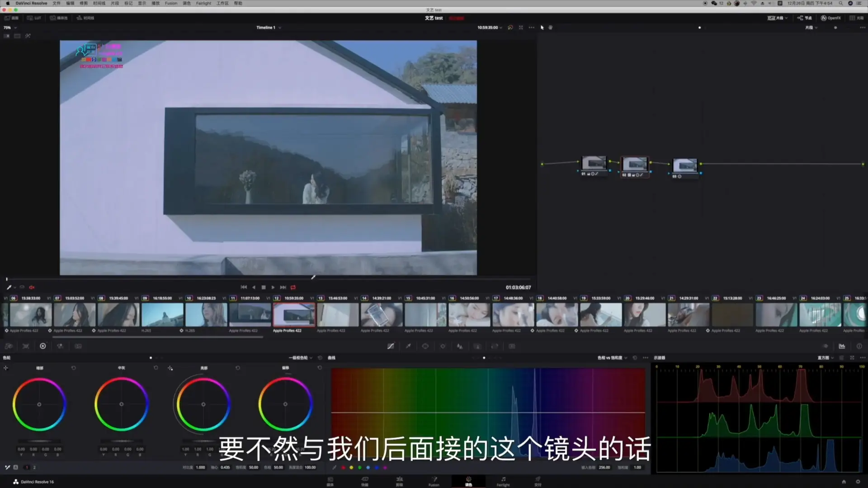Open the RGB Mixer palette icon
The width and height of the screenshot is (868, 488).
click(60, 346)
